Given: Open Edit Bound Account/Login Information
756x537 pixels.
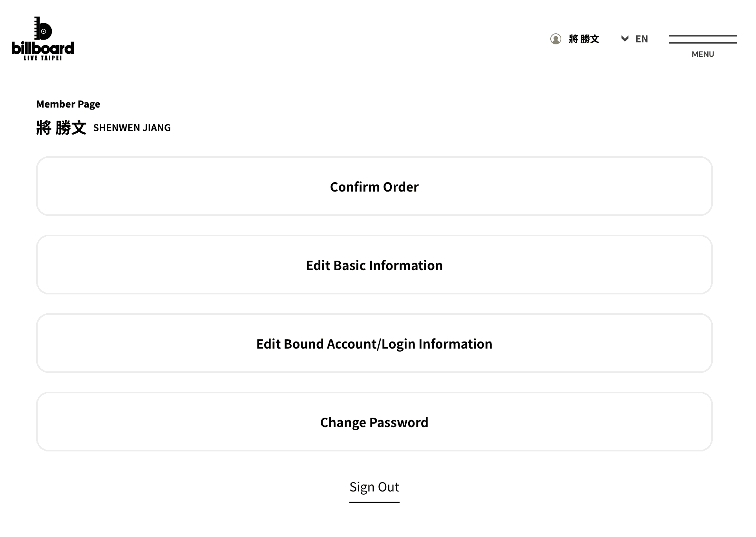Looking at the screenshot, I should (x=374, y=343).
